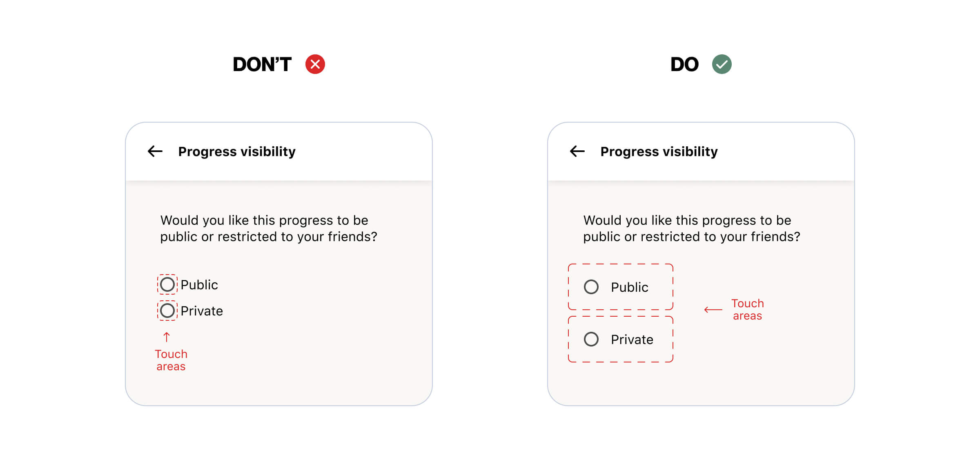The height and width of the screenshot is (474, 980).
Task: Click the Public label text in DON'T example
Action: (x=199, y=285)
